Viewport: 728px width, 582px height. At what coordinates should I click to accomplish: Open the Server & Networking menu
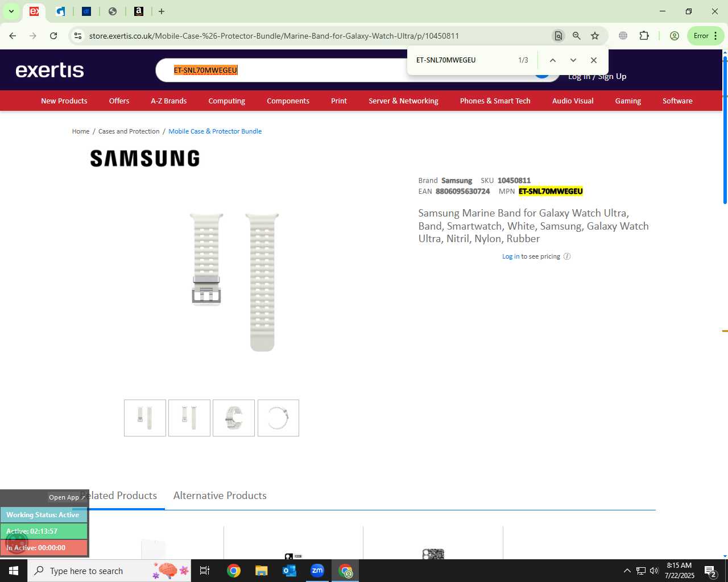click(403, 101)
